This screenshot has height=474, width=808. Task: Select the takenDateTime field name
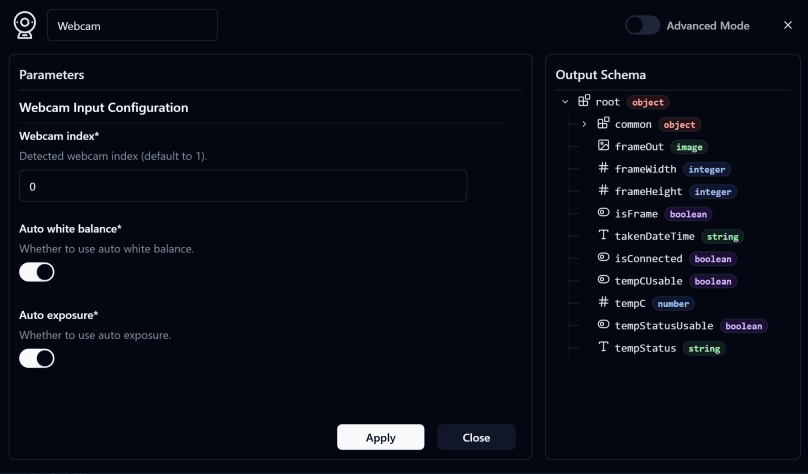tap(654, 236)
